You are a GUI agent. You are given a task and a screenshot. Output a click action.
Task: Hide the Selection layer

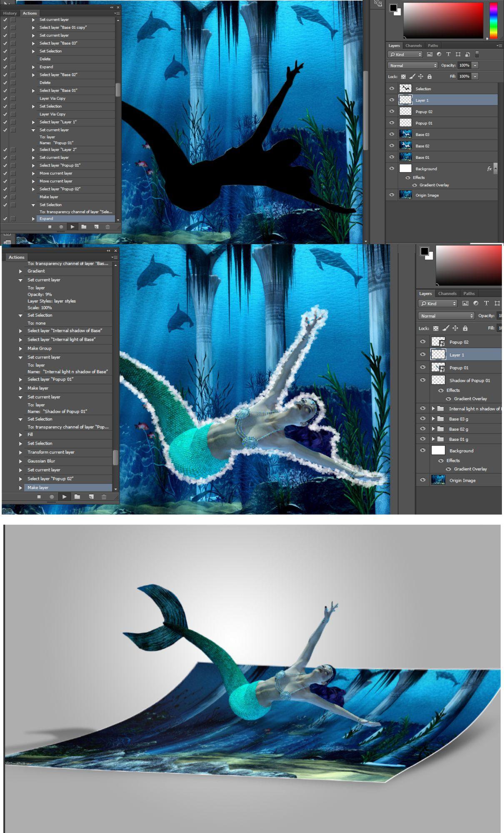click(392, 88)
